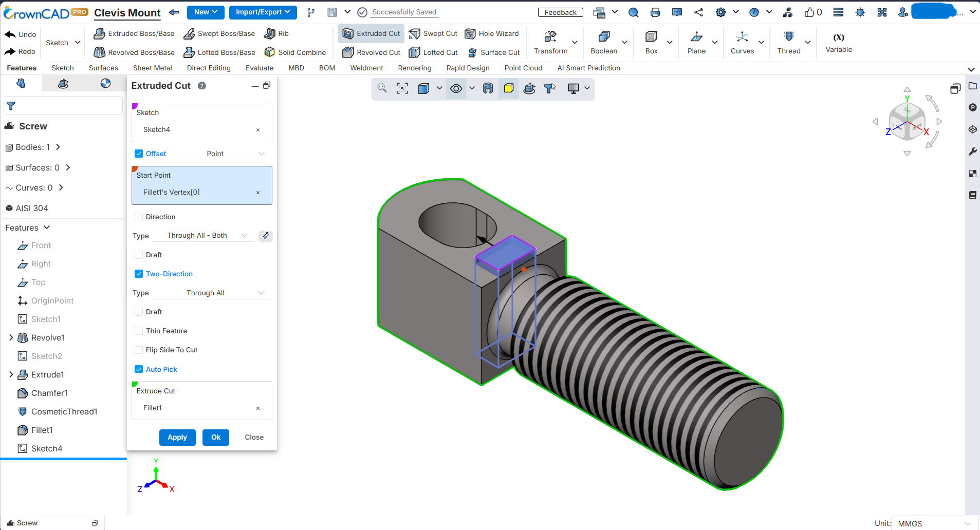Click the Feedback button

point(561,12)
